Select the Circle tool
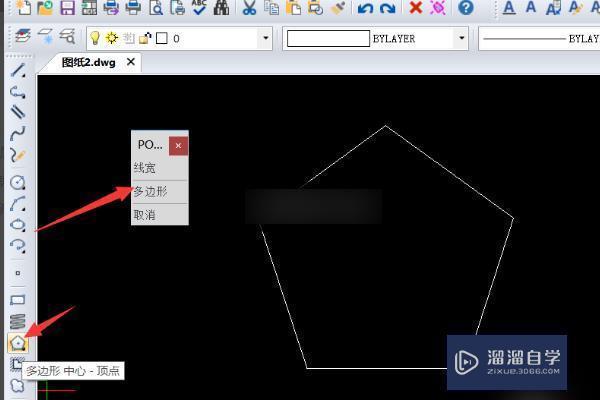 pos(18,182)
